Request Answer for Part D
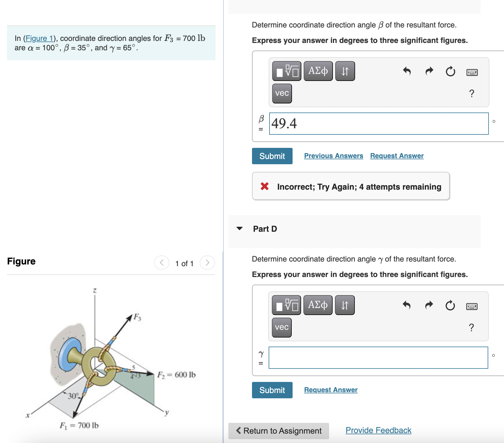This screenshot has width=504, height=443. coord(330,390)
